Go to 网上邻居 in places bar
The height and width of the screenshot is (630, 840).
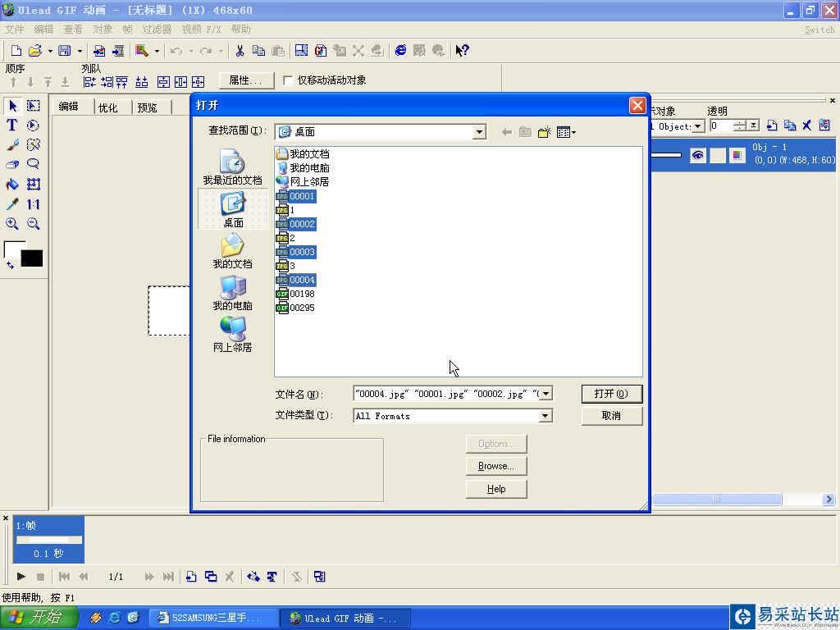click(x=232, y=335)
